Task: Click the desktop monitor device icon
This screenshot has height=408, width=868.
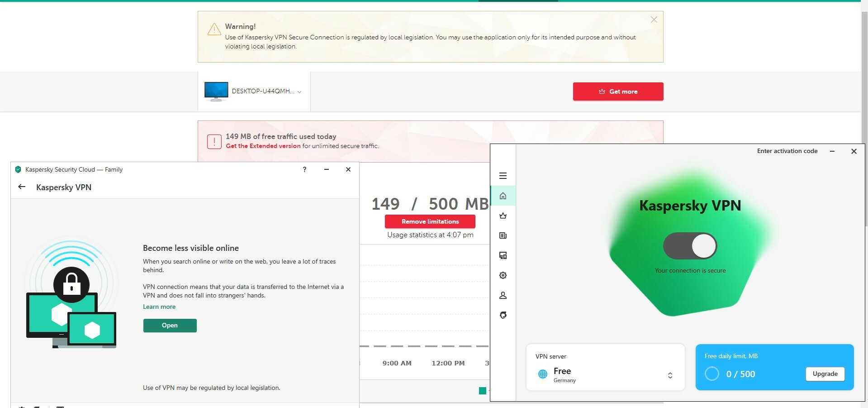Action: [x=216, y=91]
